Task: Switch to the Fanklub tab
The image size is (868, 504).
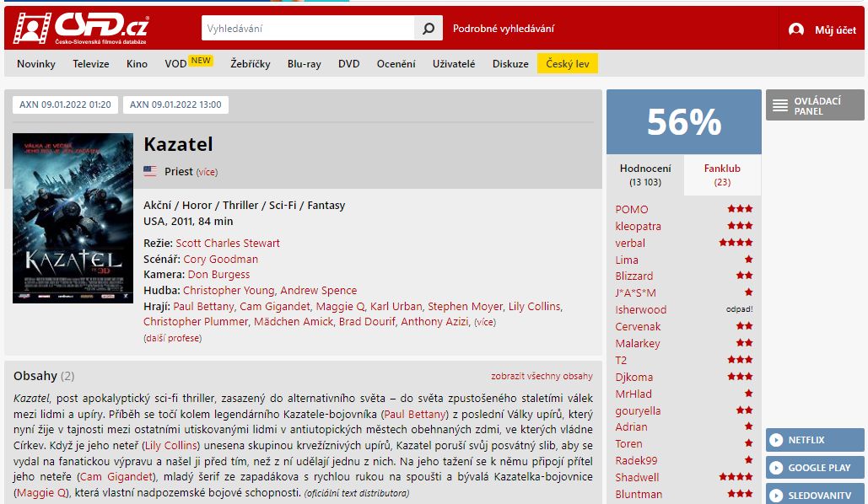Action: [x=722, y=174]
